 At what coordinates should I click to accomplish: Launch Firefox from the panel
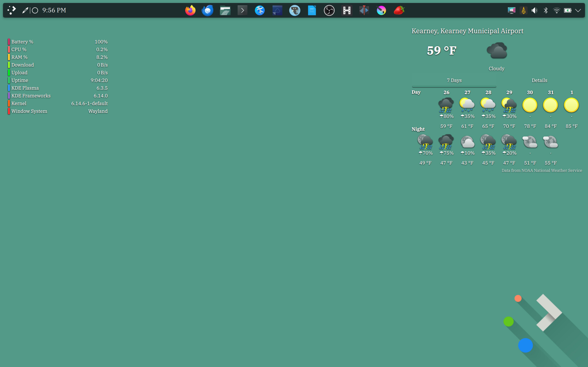(x=190, y=11)
